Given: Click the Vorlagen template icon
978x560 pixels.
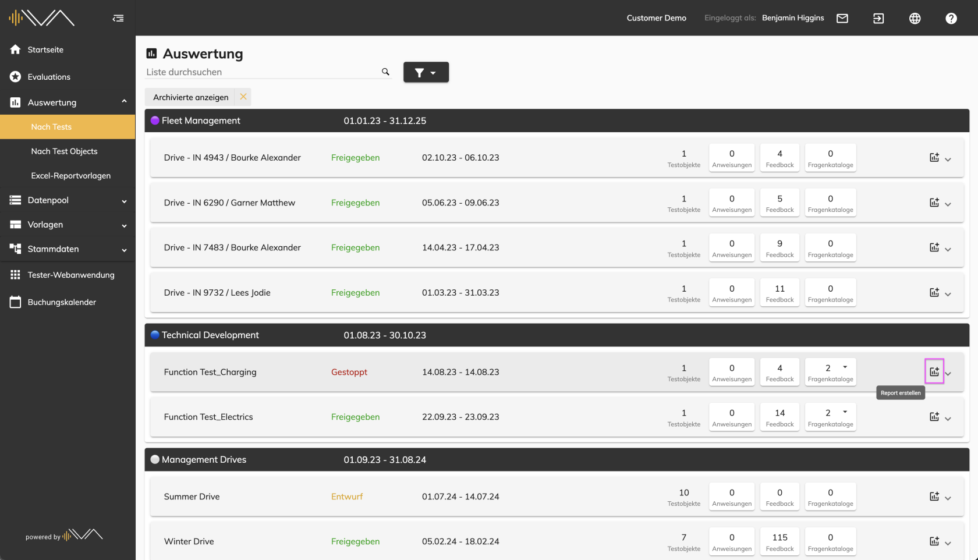Looking at the screenshot, I should [15, 225].
